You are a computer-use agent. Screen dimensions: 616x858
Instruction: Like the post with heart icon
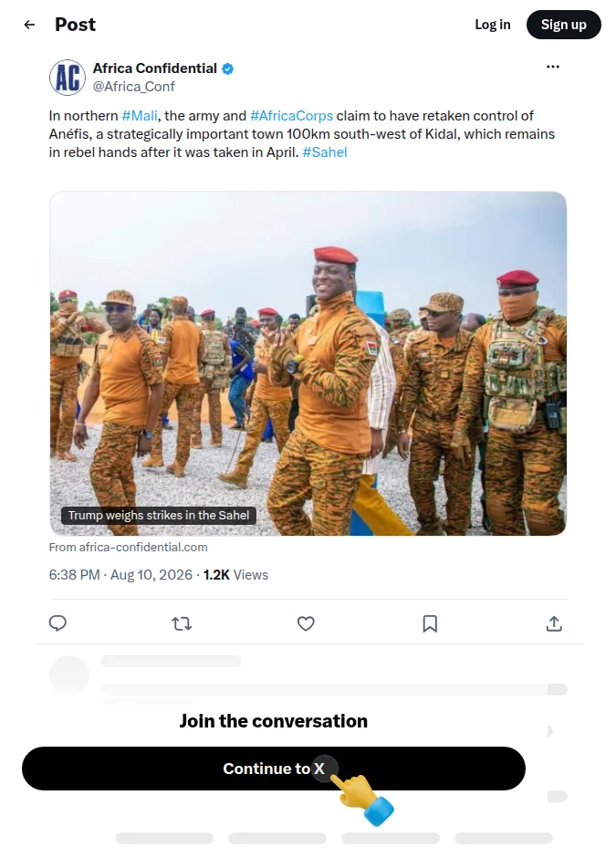[x=306, y=623]
